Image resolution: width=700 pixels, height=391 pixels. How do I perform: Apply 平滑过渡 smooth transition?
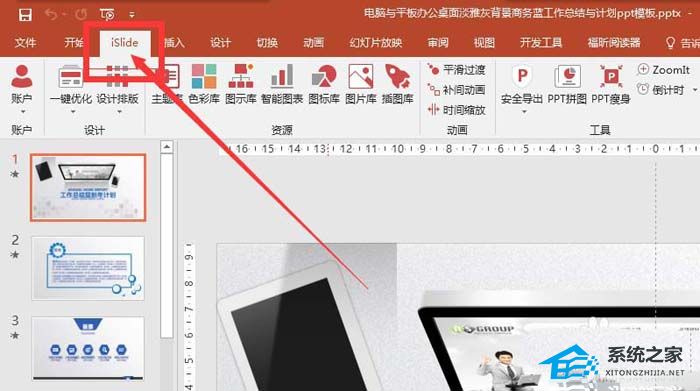pos(456,70)
